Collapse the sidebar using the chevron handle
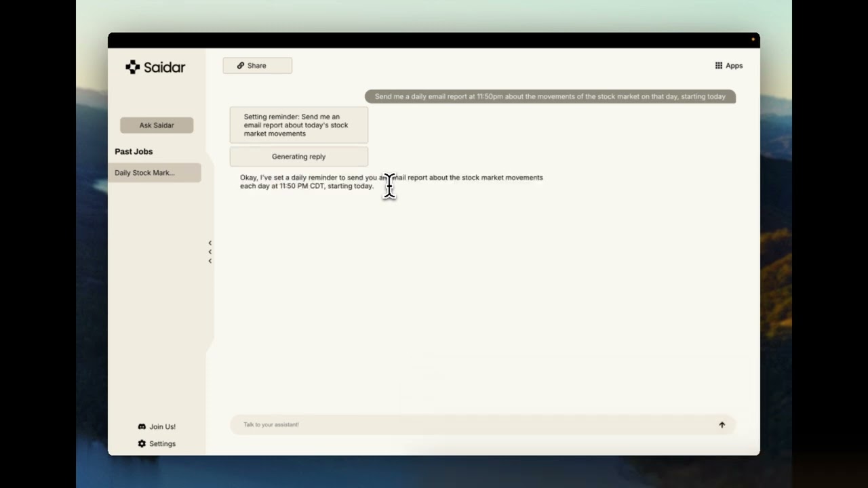 click(x=210, y=251)
